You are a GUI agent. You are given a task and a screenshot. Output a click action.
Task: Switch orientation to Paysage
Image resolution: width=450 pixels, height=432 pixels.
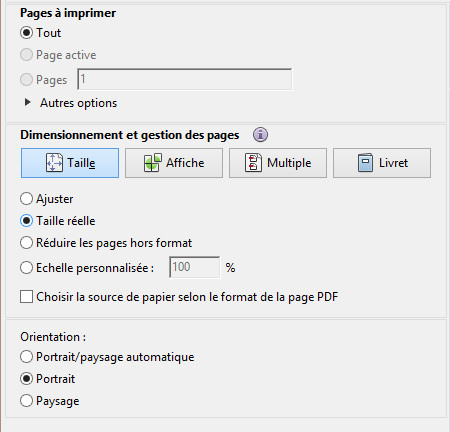[26, 401]
